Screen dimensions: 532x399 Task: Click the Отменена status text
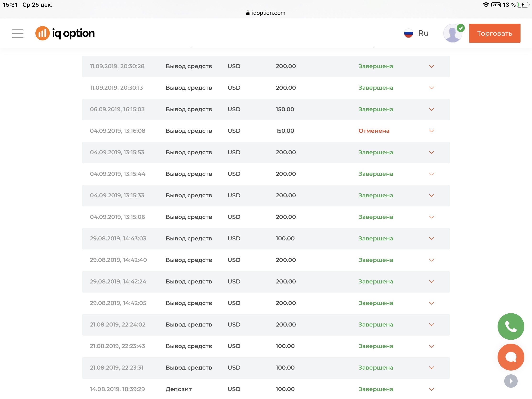pos(373,131)
